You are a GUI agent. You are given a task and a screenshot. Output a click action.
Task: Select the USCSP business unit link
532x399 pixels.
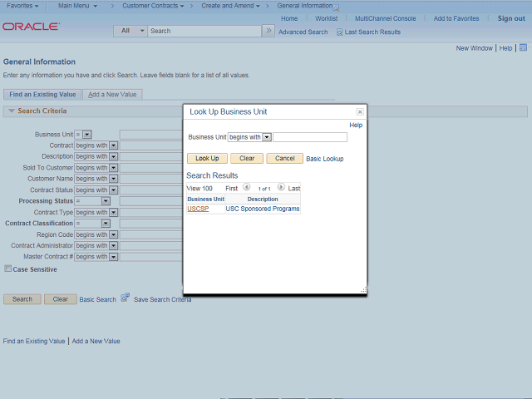click(x=198, y=209)
